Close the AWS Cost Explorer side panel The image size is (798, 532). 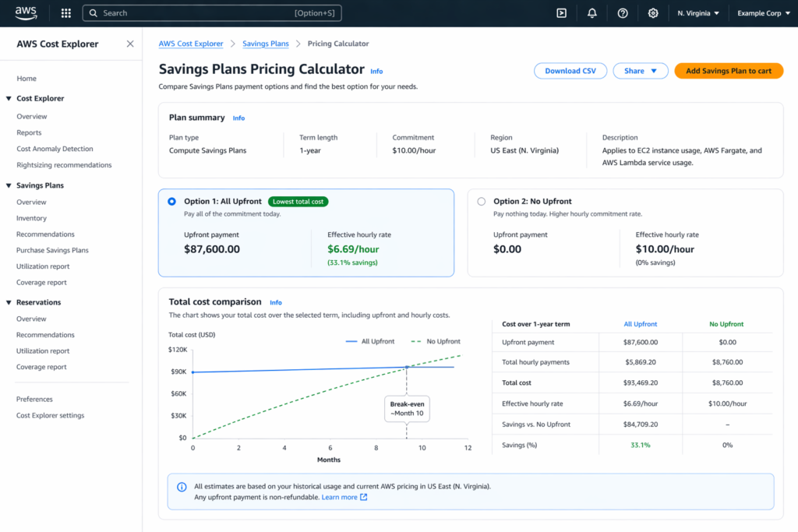coord(130,44)
